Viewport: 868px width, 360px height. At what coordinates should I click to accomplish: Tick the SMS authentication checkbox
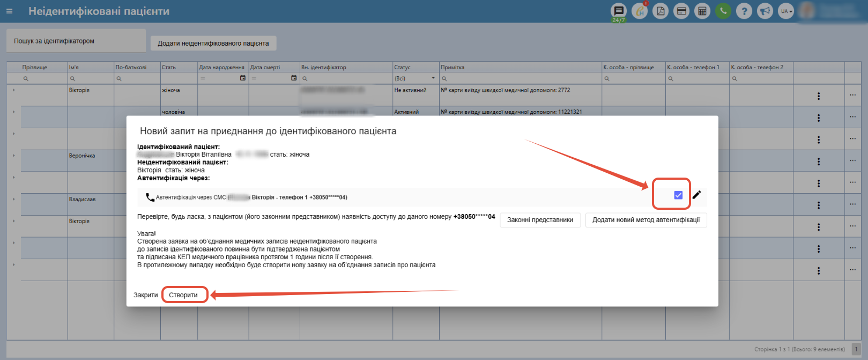(x=678, y=195)
